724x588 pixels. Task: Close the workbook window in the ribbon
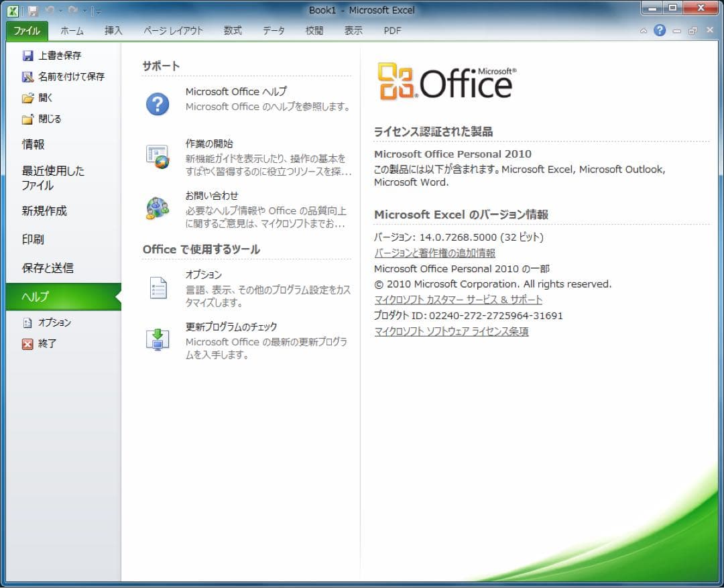710,30
